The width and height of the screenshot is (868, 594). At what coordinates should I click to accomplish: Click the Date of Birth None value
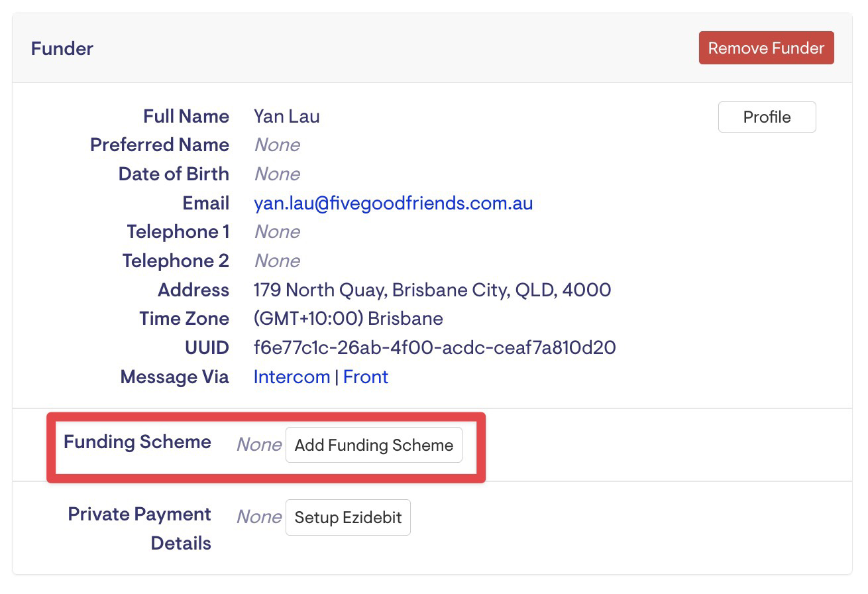coord(277,174)
